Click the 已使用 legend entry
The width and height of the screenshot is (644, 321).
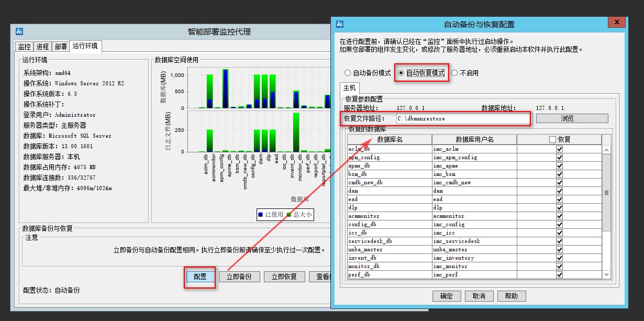pos(270,215)
